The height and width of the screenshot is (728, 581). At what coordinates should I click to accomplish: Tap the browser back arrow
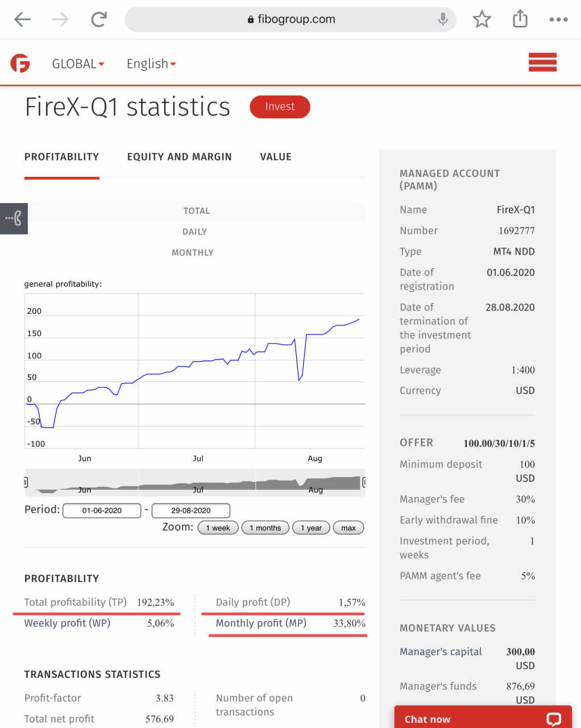[22, 19]
